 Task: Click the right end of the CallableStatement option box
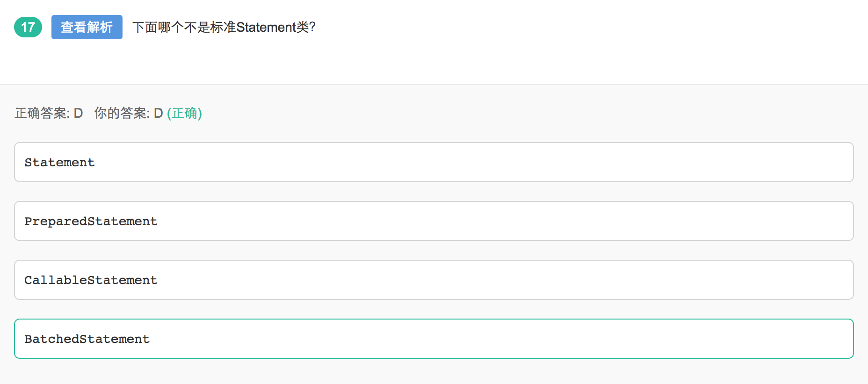(837, 280)
